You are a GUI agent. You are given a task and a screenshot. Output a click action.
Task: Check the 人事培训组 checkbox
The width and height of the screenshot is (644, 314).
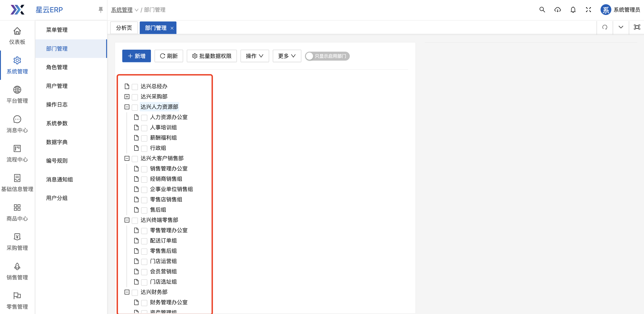[144, 128]
